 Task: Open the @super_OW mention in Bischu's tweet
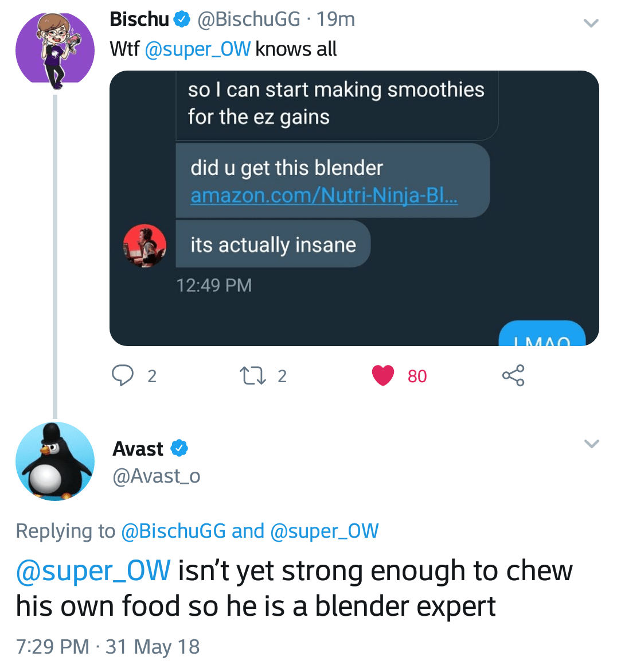tap(198, 49)
